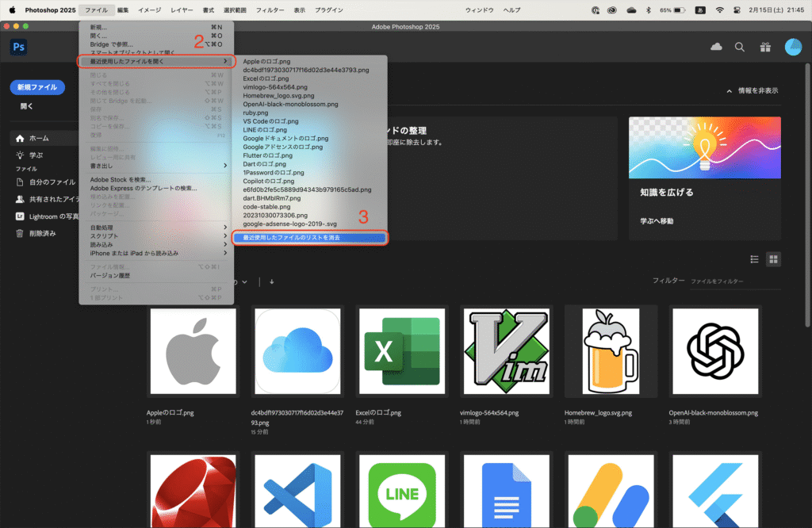This screenshot has width=812, height=528.
Task: Click the battery status icon
Action: 680,10
